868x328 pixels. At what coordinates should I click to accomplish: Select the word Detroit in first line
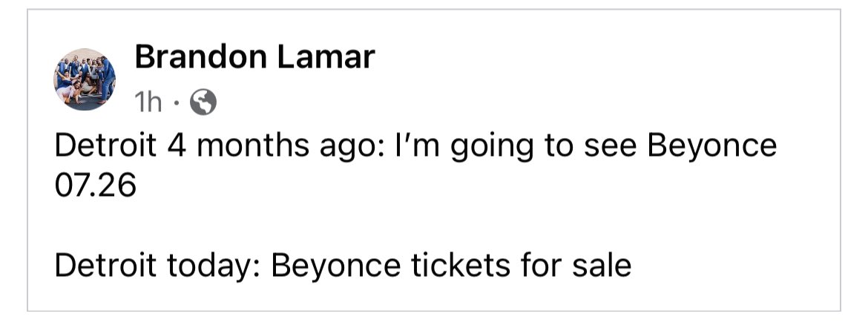[x=105, y=145]
